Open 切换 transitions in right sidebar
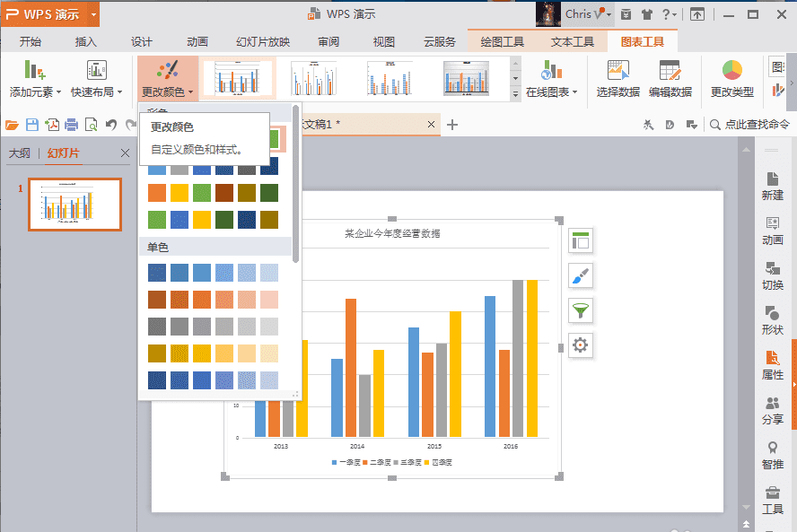Viewport: 797px width, 532px height. point(772,276)
